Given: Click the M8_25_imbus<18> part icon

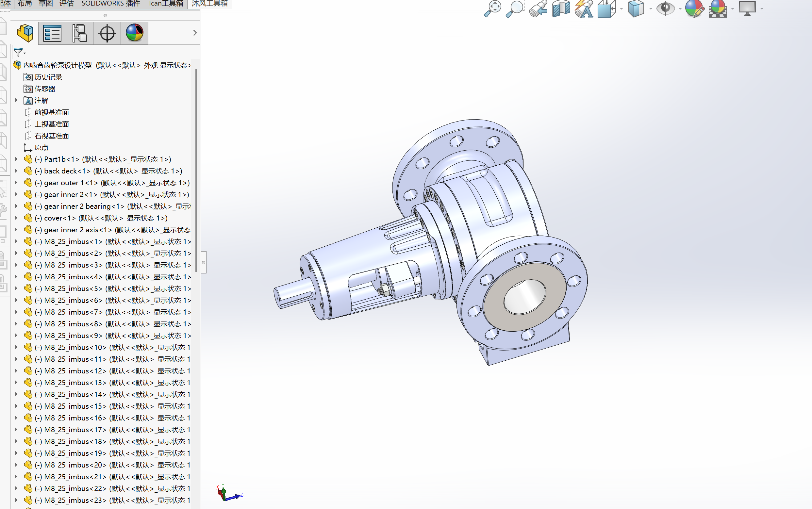Looking at the screenshot, I should pyautogui.click(x=28, y=441).
